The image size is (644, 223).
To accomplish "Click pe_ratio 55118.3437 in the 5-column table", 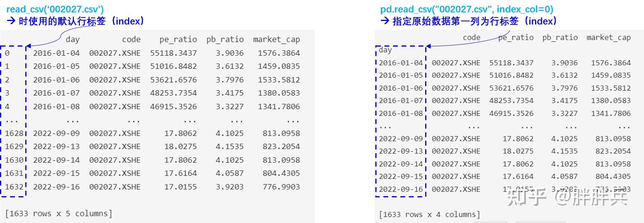I will click(174, 53).
